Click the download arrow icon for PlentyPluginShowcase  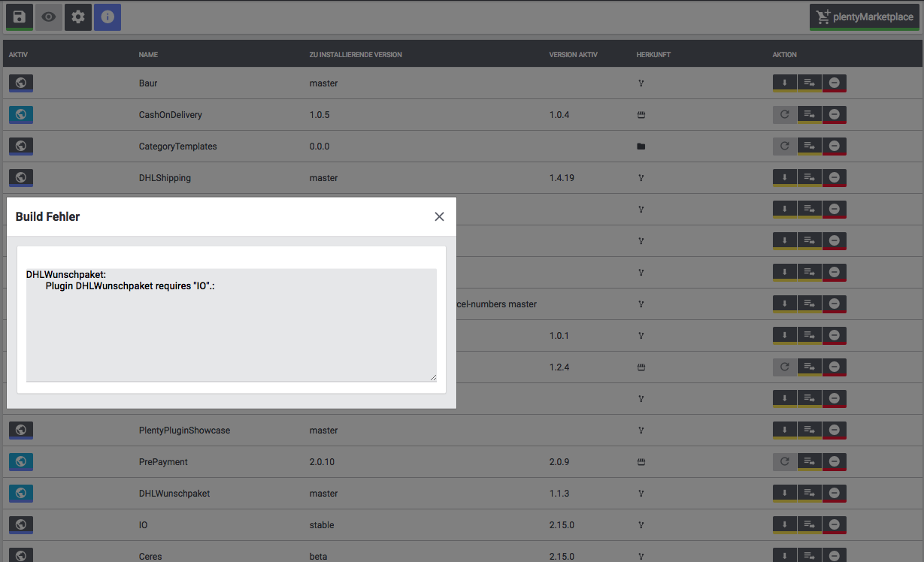(x=785, y=431)
